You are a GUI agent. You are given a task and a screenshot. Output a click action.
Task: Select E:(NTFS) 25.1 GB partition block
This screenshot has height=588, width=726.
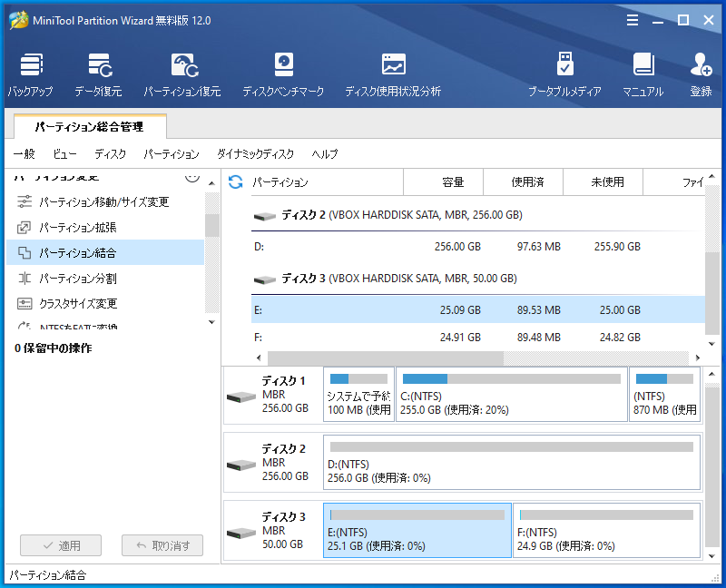pos(417,531)
